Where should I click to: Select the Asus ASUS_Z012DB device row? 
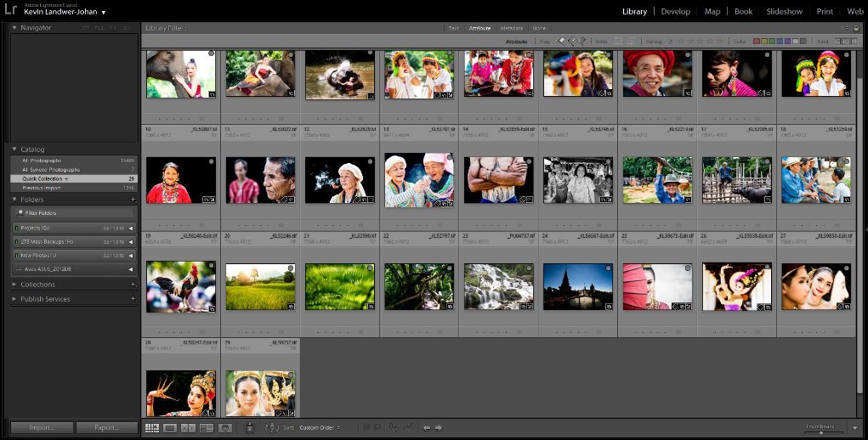click(x=74, y=269)
